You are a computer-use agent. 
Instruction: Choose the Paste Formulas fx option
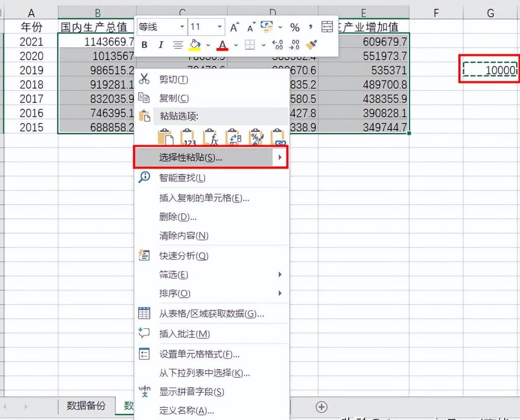pyautogui.click(x=211, y=137)
